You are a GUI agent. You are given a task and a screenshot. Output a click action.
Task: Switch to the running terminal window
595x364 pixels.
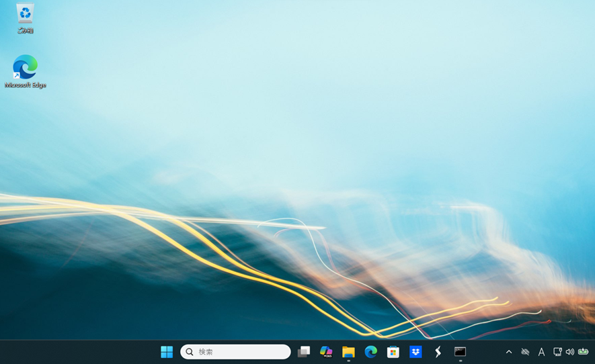click(460, 352)
